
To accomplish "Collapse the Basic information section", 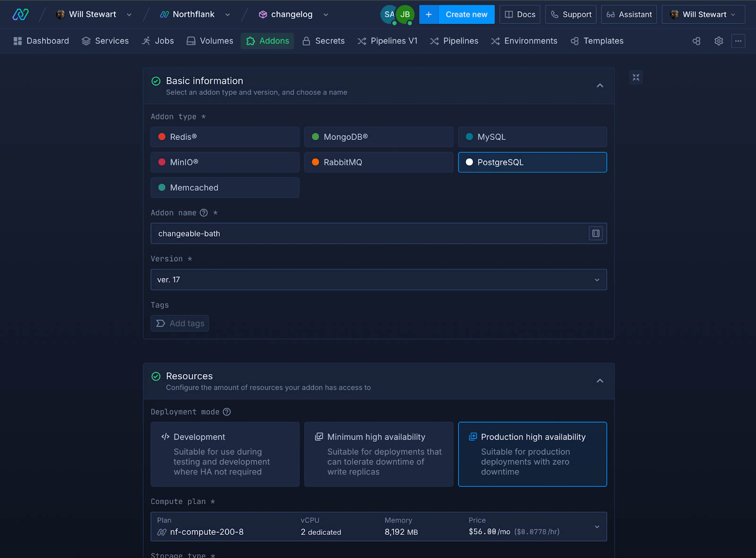I will pyautogui.click(x=600, y=86).
